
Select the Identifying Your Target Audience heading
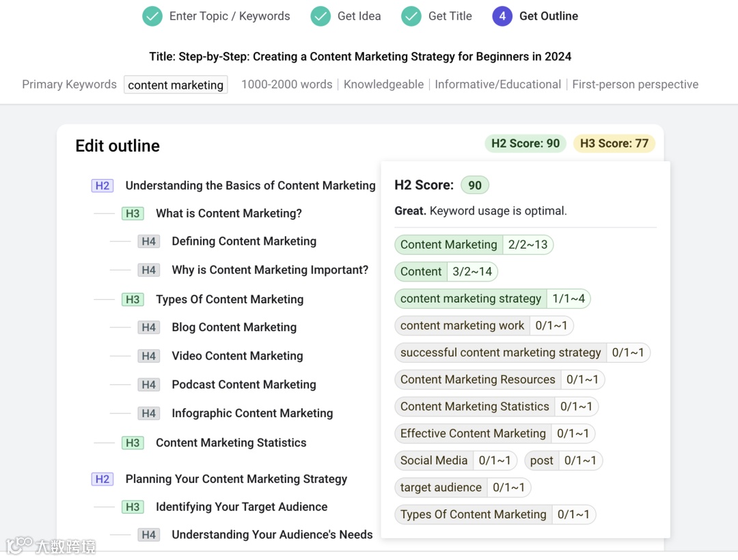click(241, 507)
